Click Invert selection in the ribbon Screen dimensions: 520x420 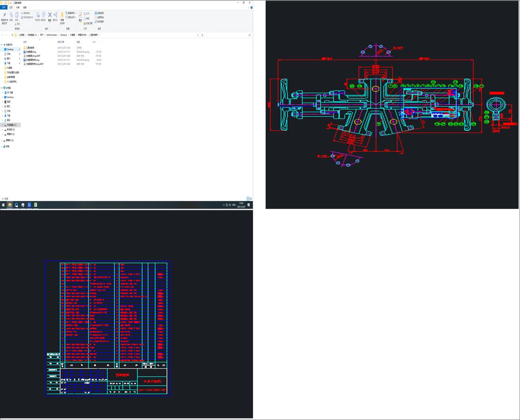[99, 22]
